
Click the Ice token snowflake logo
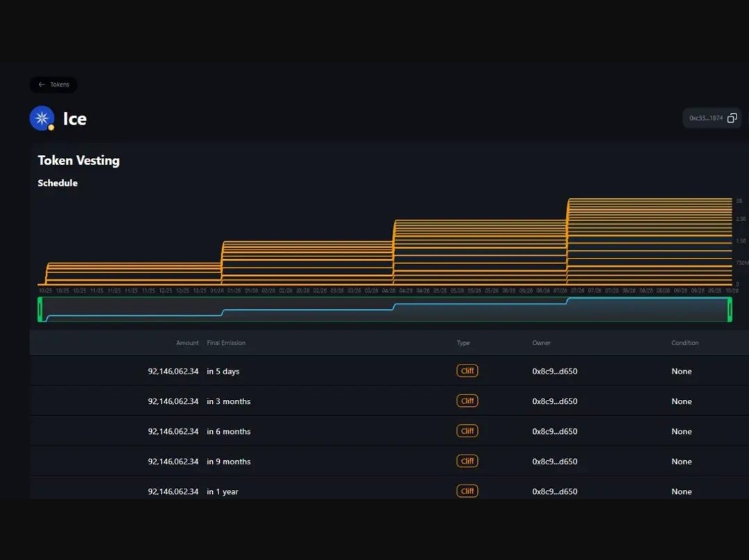pyautogui.click(x=42, y=119)
